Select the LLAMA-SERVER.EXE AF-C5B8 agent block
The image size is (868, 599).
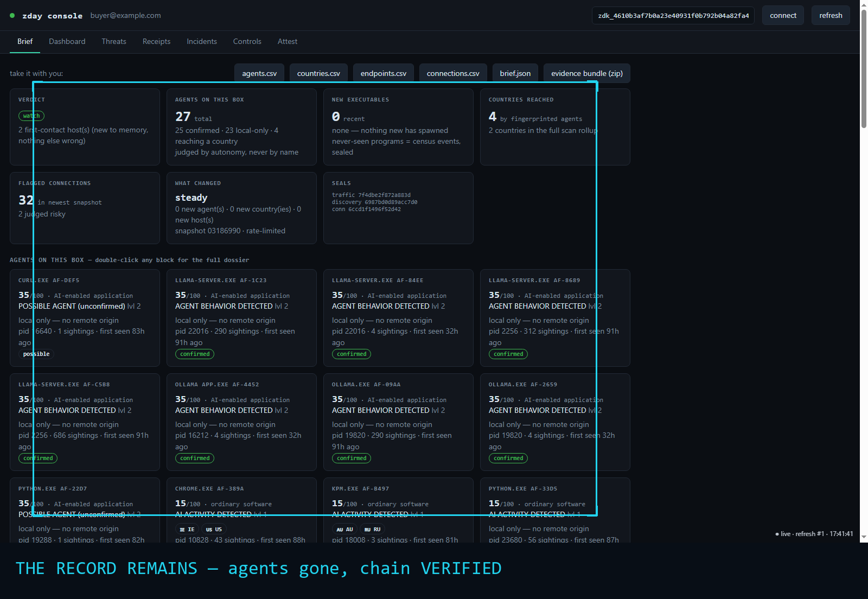(x=85, y=422)
